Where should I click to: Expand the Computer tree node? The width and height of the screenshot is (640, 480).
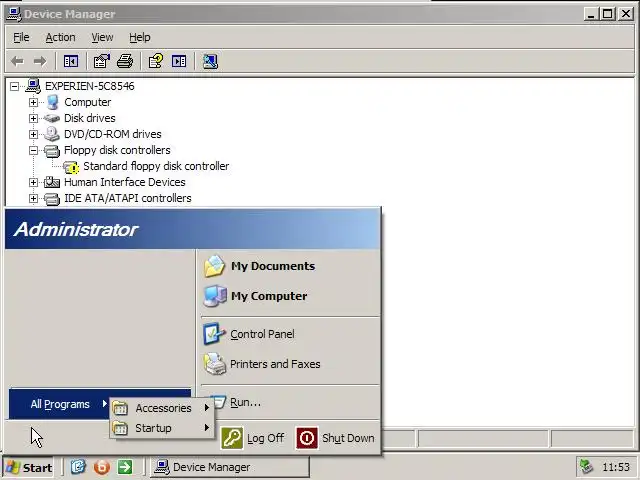pyautogui.click(x=33, y=102)
